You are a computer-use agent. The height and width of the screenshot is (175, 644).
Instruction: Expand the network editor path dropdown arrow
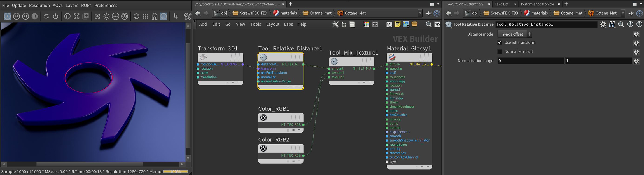coord(420,13)
